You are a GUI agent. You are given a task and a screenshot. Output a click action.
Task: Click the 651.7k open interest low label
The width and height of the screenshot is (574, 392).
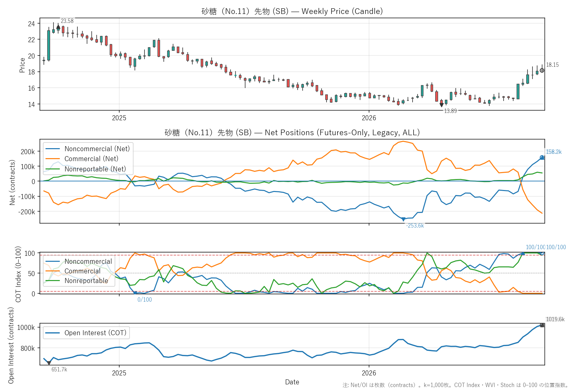point(59,370)
